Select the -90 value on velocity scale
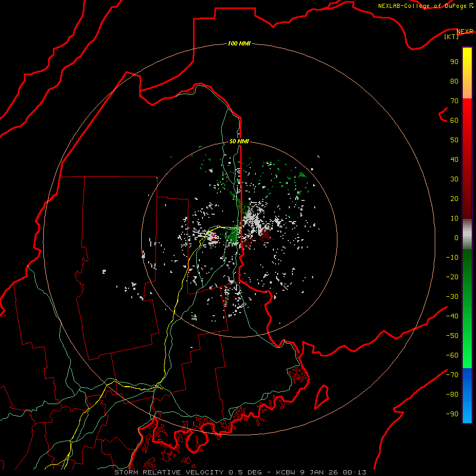 [x=452, y=414]
